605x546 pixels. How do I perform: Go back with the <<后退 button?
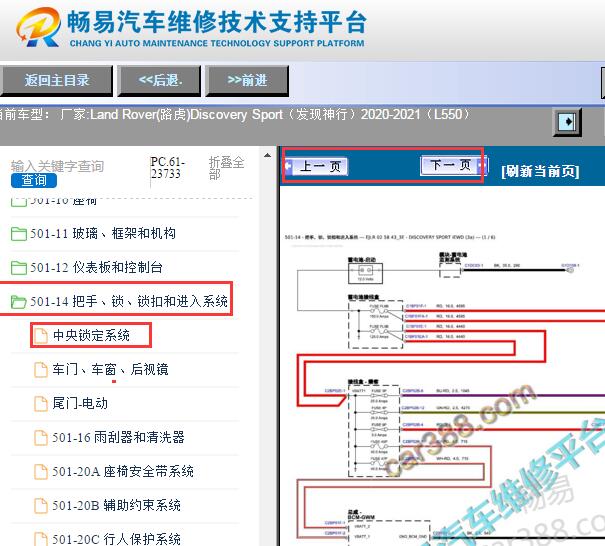pyautogui.click(x=159, y=80)
